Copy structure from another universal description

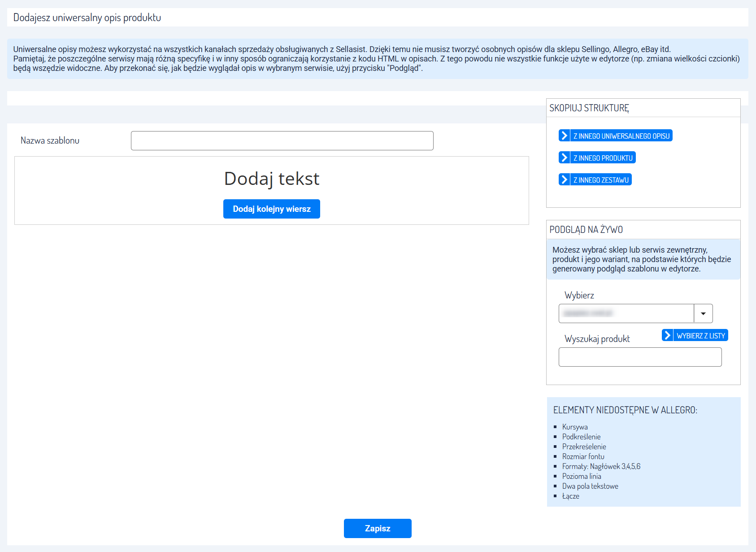pos(621,136)
